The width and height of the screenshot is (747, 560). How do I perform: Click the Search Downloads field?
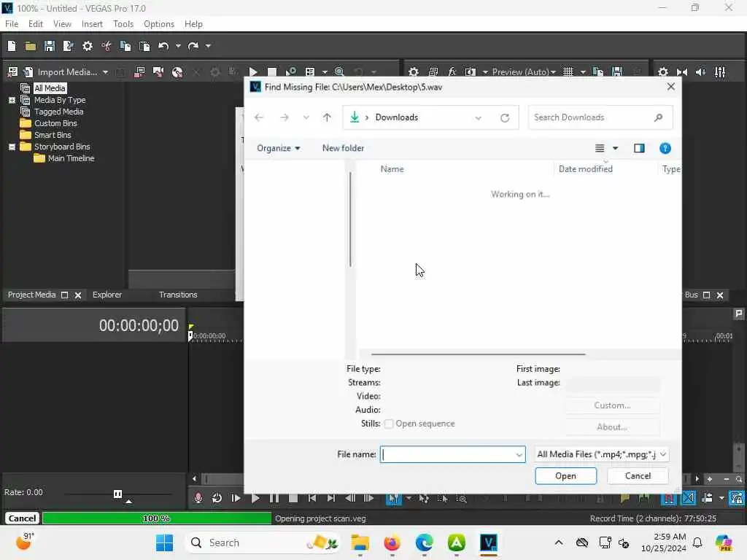[x=600, y=117]
